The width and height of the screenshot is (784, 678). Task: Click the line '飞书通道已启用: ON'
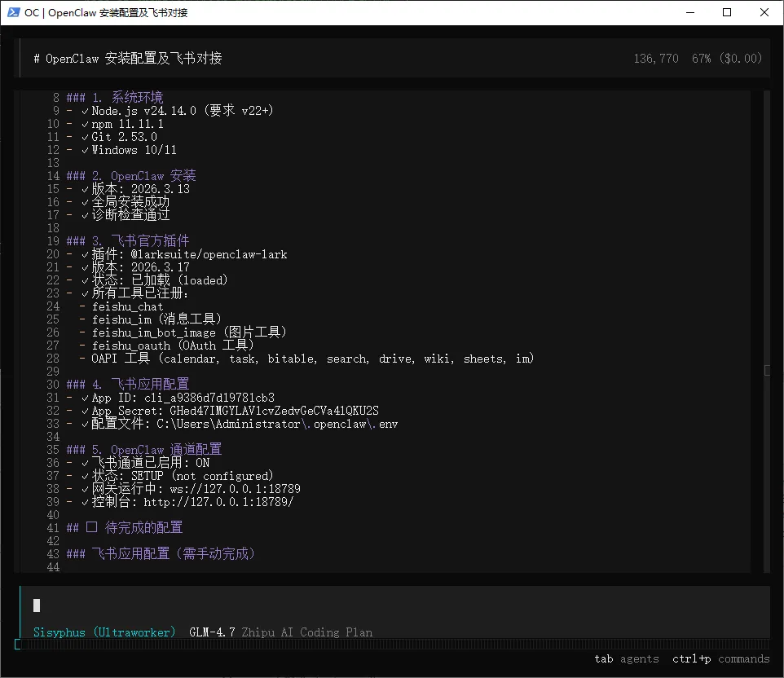[x=151, y=463]
